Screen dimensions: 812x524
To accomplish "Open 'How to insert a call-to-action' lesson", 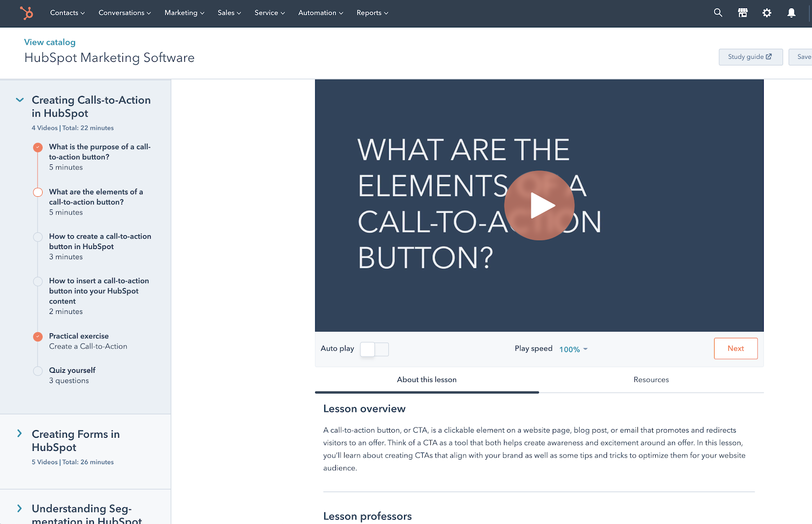I will [x=99, y=296].
